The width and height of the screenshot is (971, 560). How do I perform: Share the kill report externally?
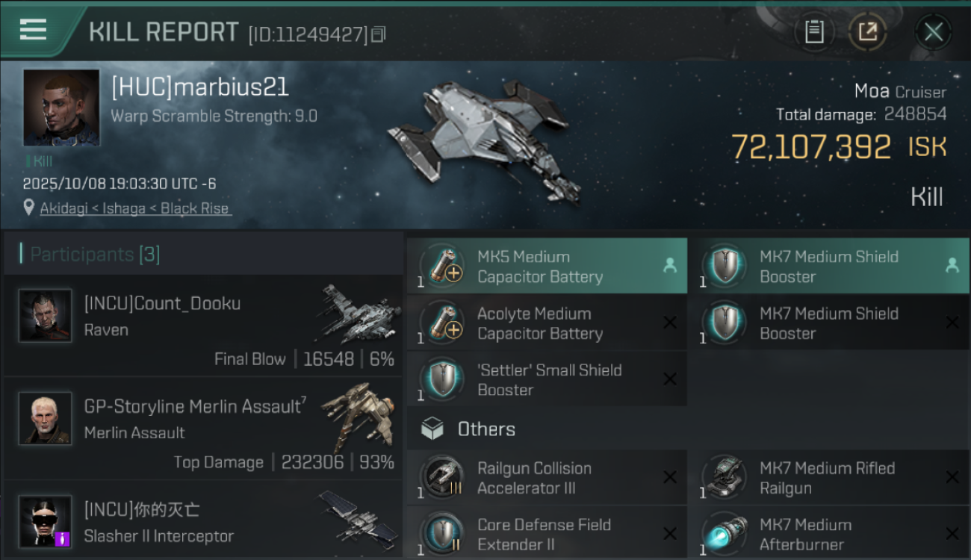pos(867,31)
